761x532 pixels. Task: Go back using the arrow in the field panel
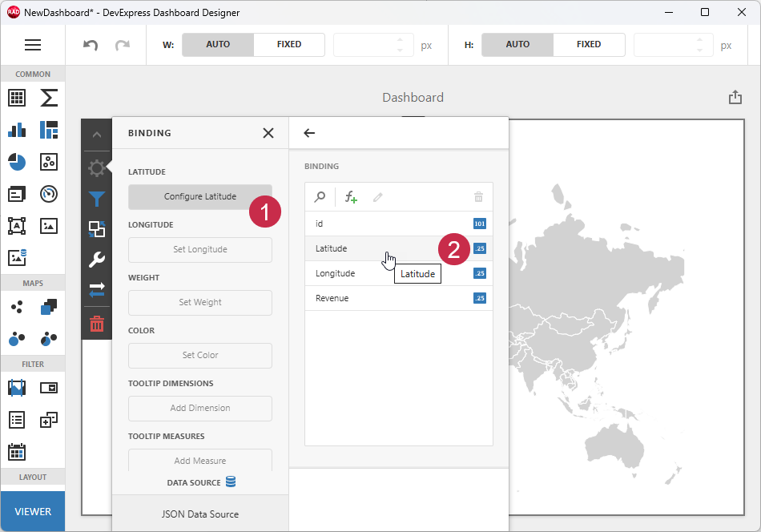click(310, 133)
